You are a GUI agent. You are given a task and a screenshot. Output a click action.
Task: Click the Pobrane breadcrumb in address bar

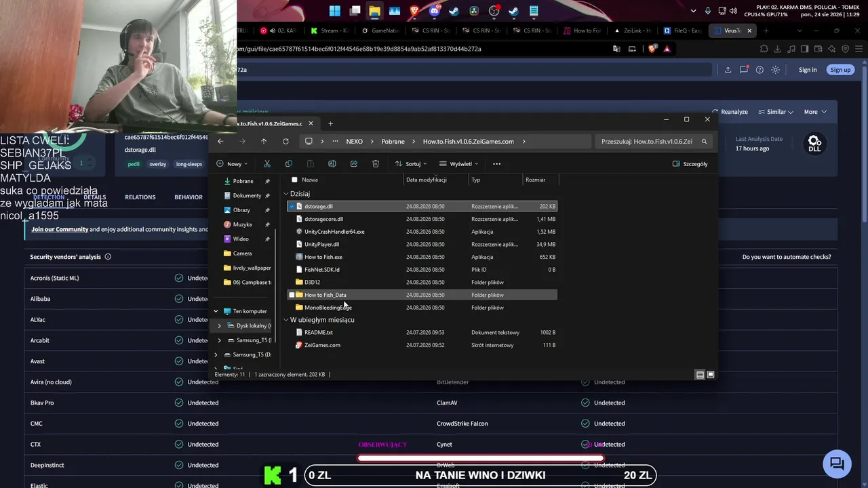pos(393,141)
